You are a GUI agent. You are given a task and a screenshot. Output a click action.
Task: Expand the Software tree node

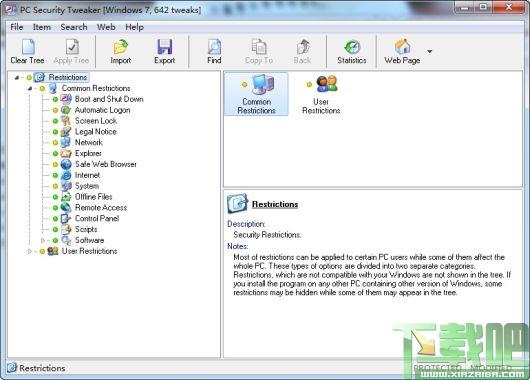[43, 240]
